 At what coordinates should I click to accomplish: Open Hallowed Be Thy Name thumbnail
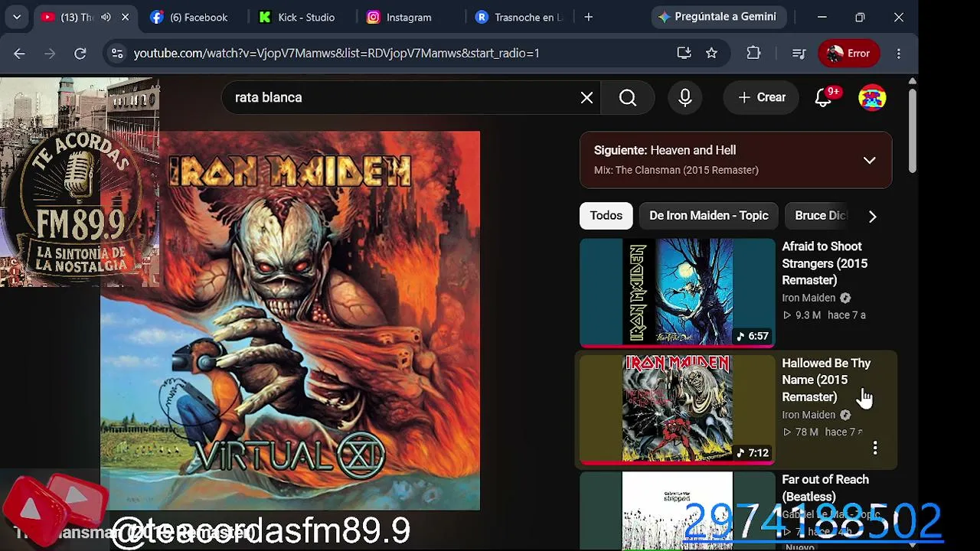tap(678, 409)
